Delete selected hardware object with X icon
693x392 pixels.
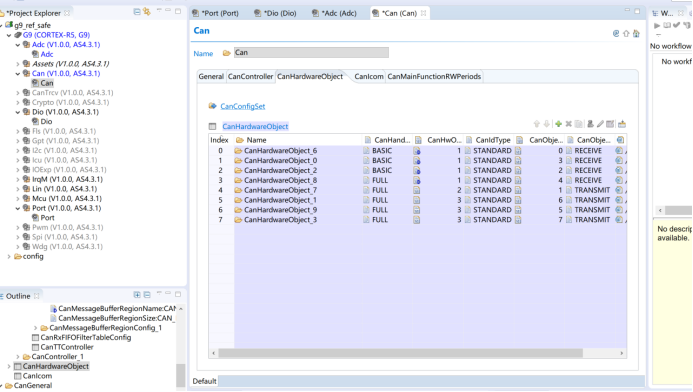(569, 124)
